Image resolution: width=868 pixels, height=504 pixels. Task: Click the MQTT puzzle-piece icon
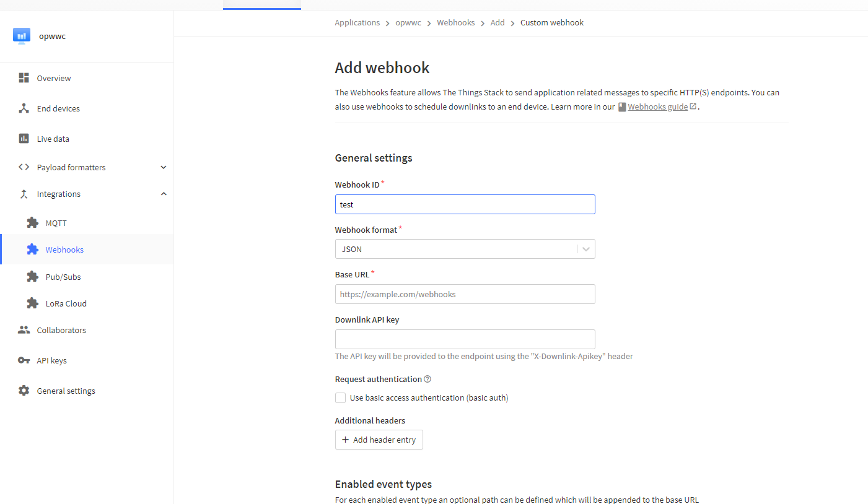point(33,223)
